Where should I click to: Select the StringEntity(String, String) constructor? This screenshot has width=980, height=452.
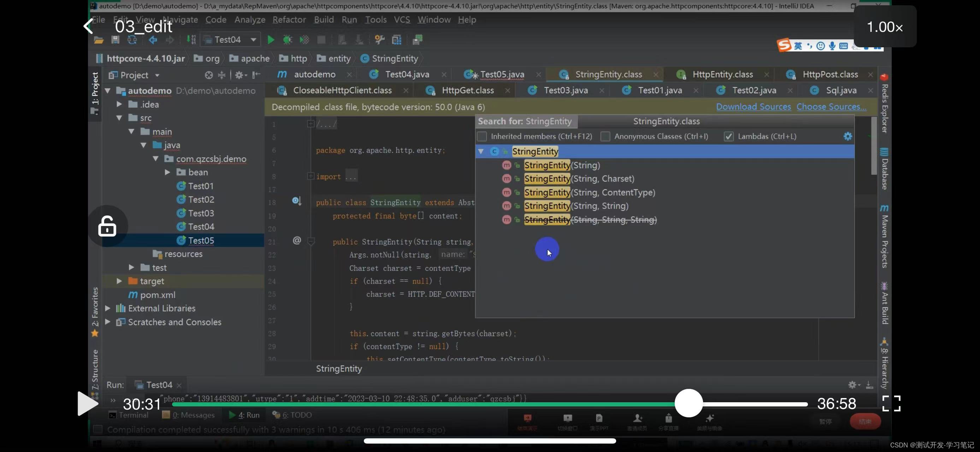[x=576, y=206]
